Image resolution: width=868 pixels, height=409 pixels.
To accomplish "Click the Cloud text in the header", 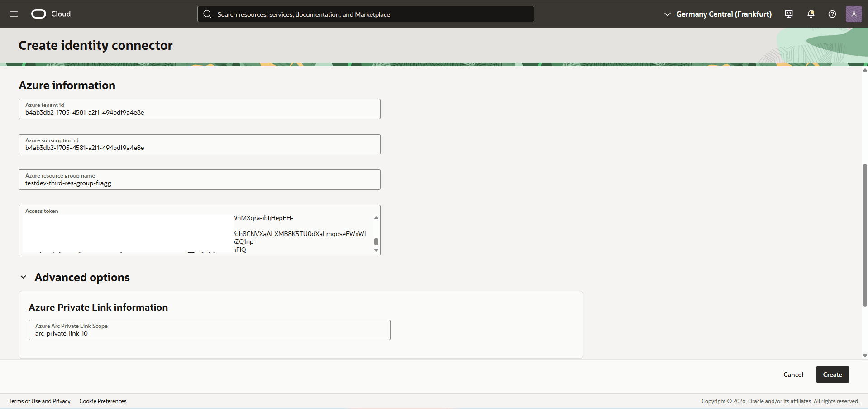I will (61, 14).
